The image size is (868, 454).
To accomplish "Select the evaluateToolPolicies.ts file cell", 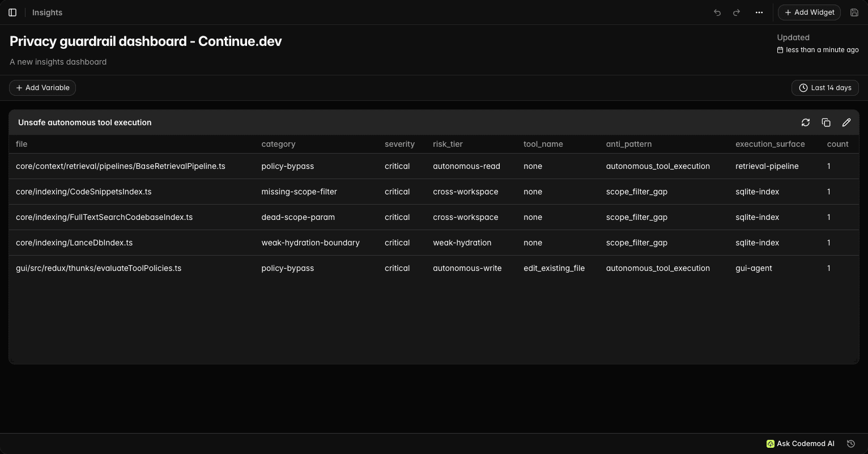I will 99,268.
